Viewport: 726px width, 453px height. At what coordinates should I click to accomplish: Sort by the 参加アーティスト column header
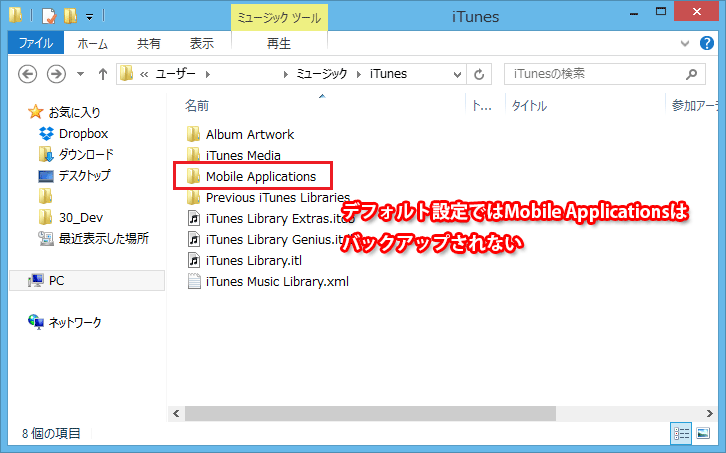coord(695,106)
